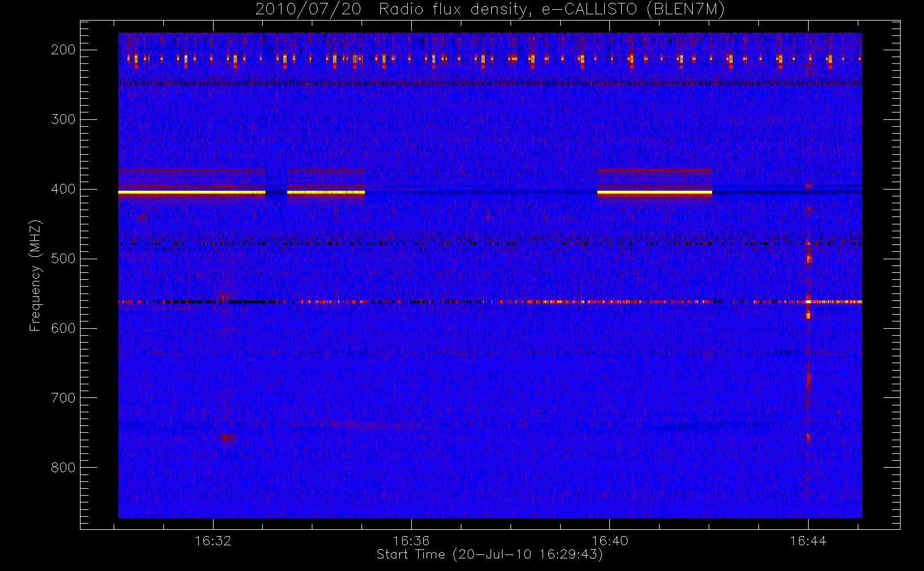924x571 pixels.
Task: Click the plot title '2010/07/20 Radio flux density, e-CALLISTO (BLEN7M)'
Action: tap(490, 10)
